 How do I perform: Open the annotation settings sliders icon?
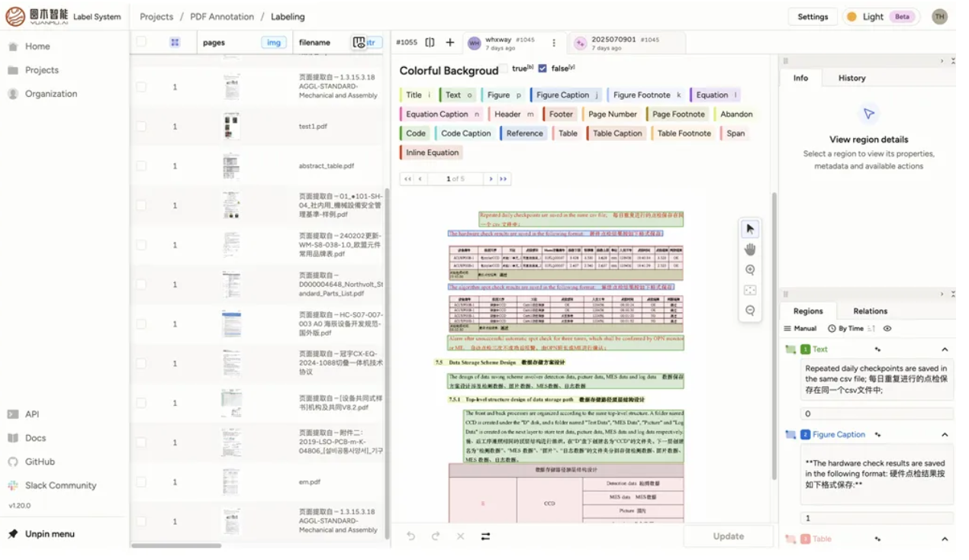485,536
